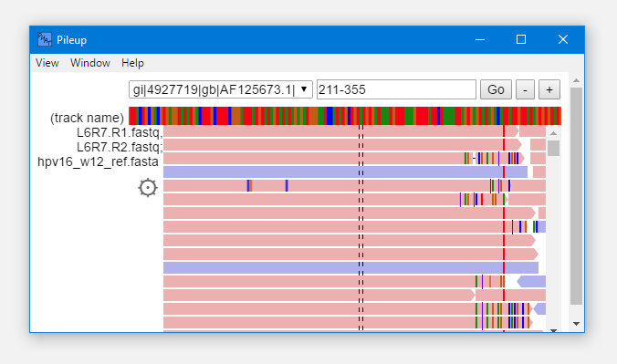Image resolution: width=617 pixels, height=364 pixels.
Task: Click the inner pileup scrollbar down arrow
Action: pos(554,330)
